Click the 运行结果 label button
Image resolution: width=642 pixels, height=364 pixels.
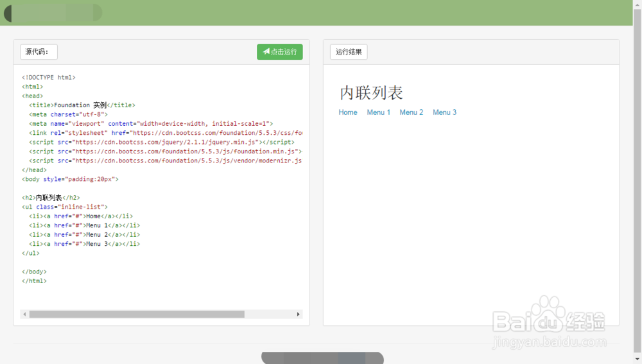pos(349,52)
